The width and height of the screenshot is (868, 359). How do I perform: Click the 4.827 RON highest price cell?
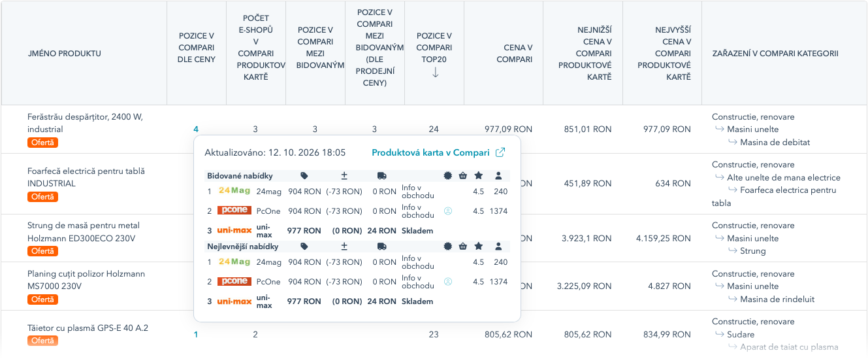coord(669,286)
